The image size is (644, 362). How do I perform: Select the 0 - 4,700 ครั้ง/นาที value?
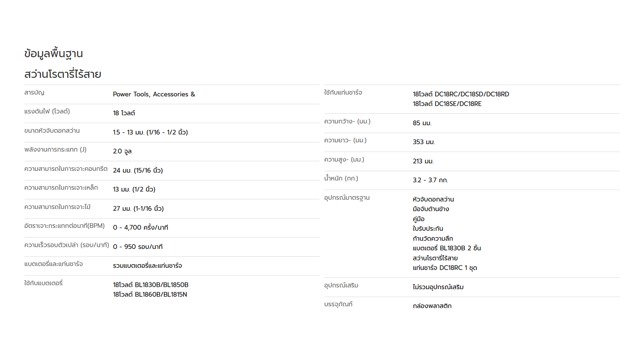click(141, 228)
